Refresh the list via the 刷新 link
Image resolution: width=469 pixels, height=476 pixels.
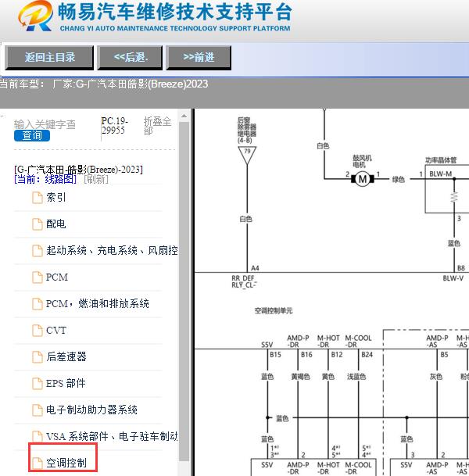click(96, 179)
